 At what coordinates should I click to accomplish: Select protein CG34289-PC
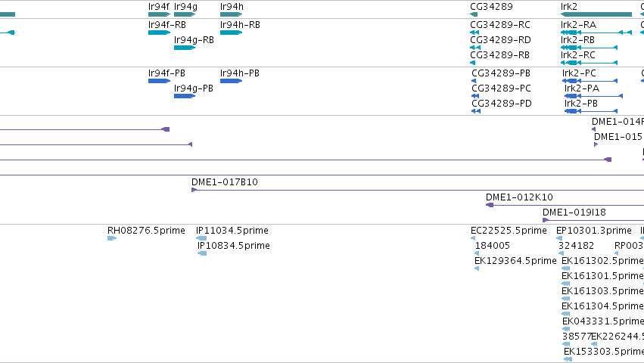point(502,88)
